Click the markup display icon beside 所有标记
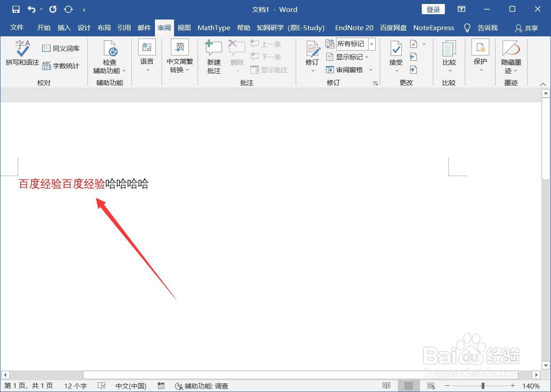Image resolution: width=551 pixels, height=392 pixels. click(330, 43)
